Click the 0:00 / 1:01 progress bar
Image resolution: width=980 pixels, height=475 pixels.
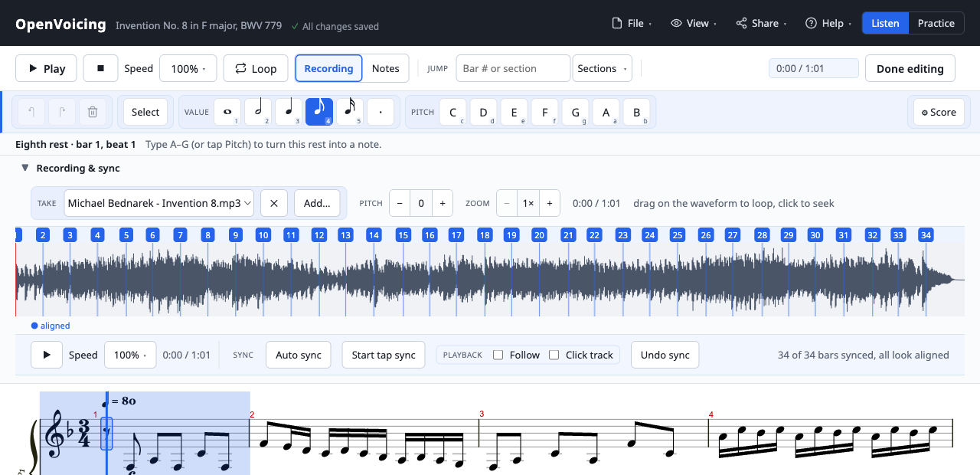814,68
